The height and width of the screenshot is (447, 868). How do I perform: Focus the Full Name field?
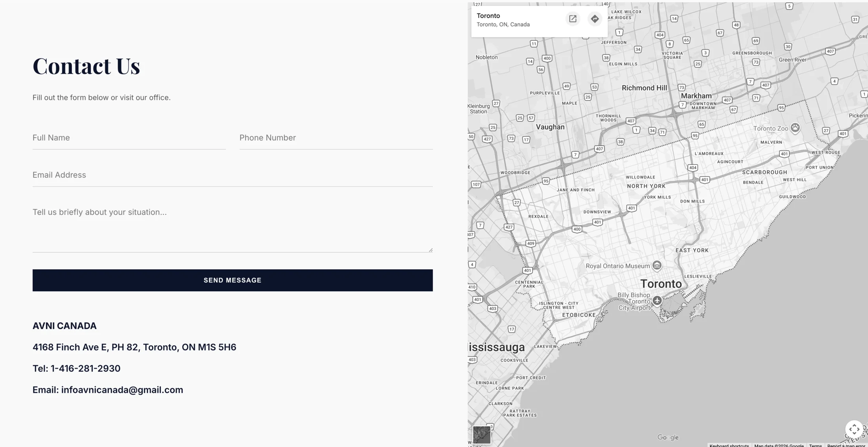coord(129,138)
